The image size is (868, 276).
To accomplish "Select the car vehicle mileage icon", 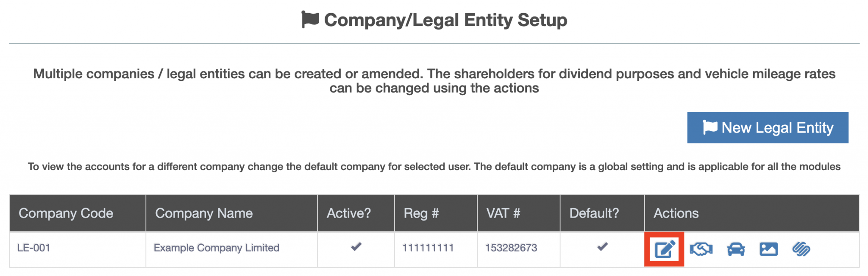I will tap(736, 249).
